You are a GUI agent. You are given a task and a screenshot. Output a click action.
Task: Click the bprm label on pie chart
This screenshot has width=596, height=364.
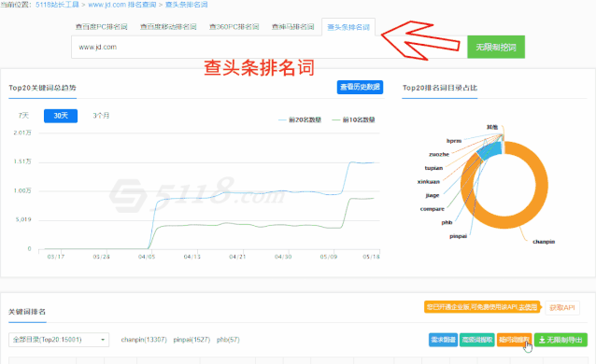pyautogui.click(x=454, y=141)
